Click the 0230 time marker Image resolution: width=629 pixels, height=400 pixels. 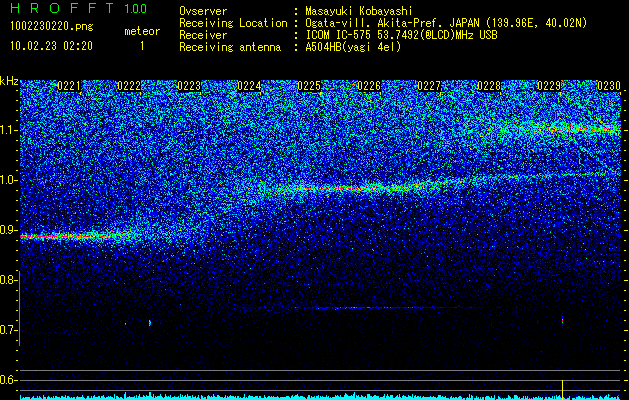pos(609,86)
